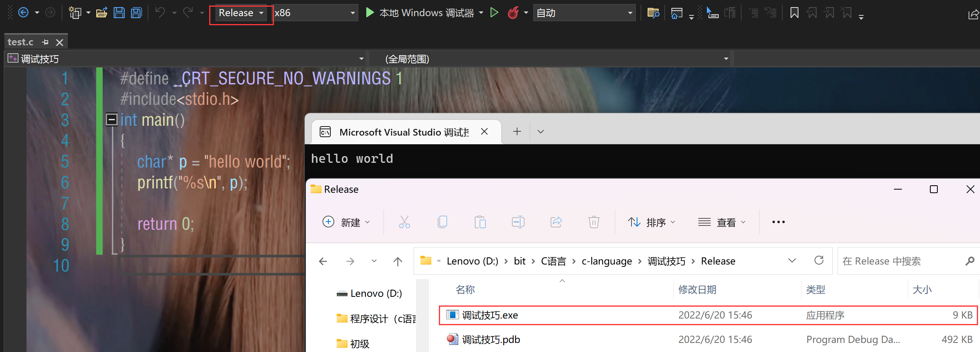Image resolution: width=980 pixels, height=352 pixels.
Task: Toggle a bookmark on the current line
Action: click(794, 13)
